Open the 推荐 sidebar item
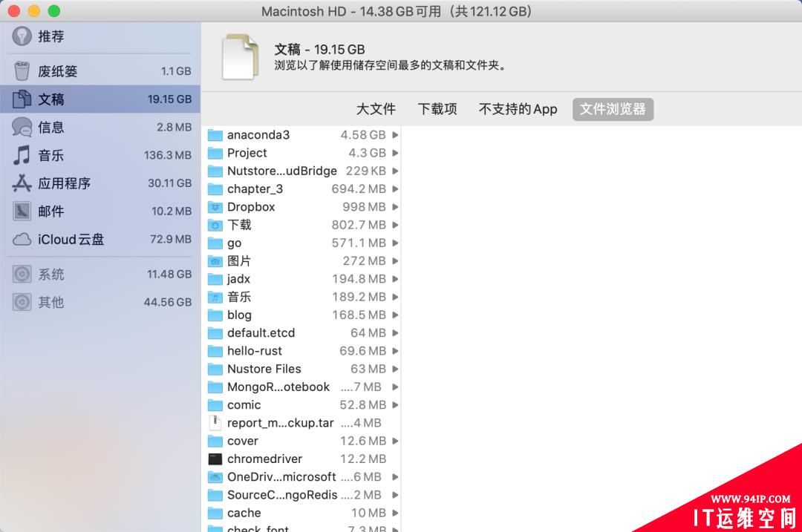 click(100, 36)
